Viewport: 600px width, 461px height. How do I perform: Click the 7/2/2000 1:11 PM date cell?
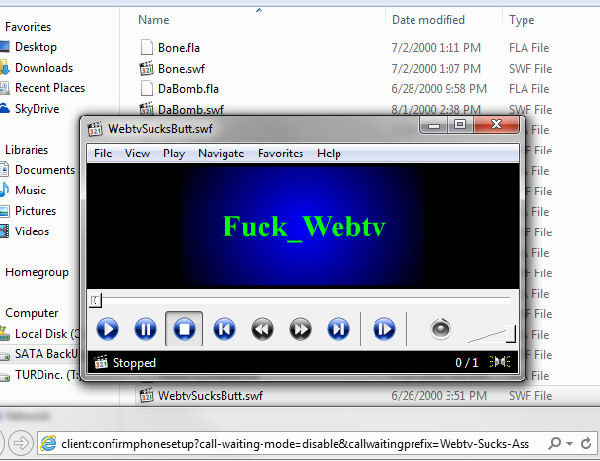(x=436, y=48)
